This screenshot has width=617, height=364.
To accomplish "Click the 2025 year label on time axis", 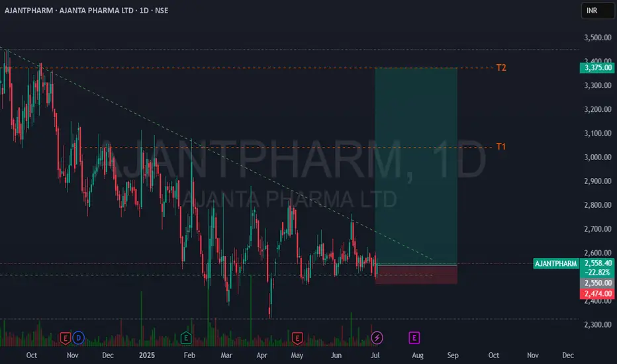I will [147, 355].
